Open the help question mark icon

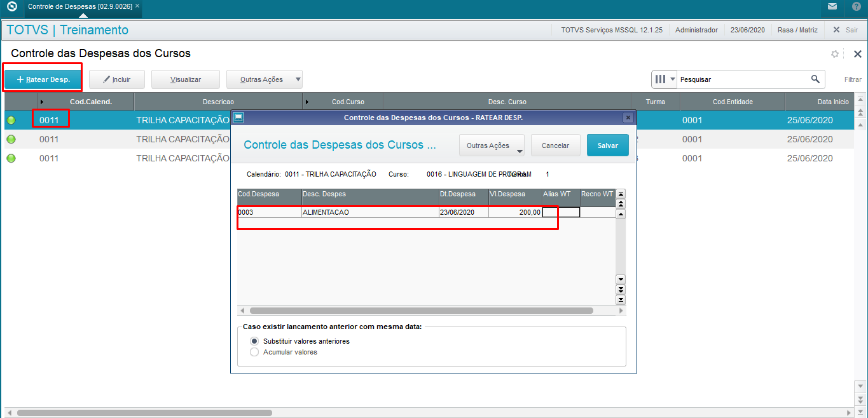point(855,6)
